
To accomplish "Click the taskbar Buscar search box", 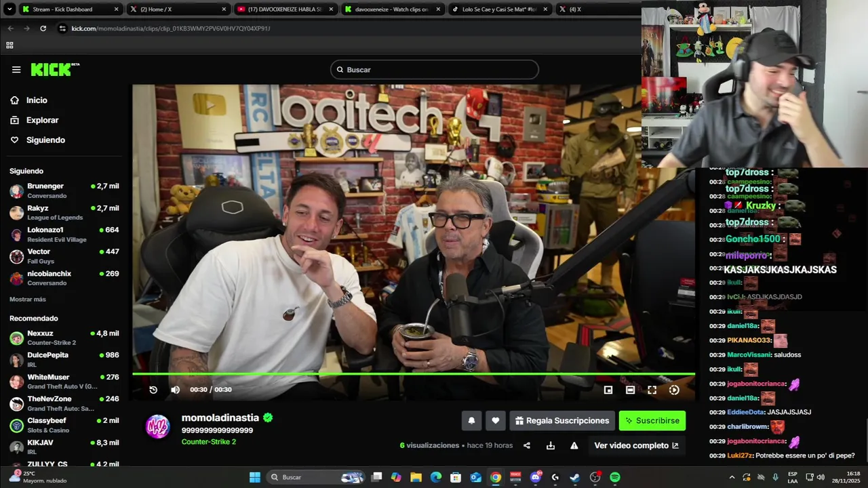I will point(317,477).
